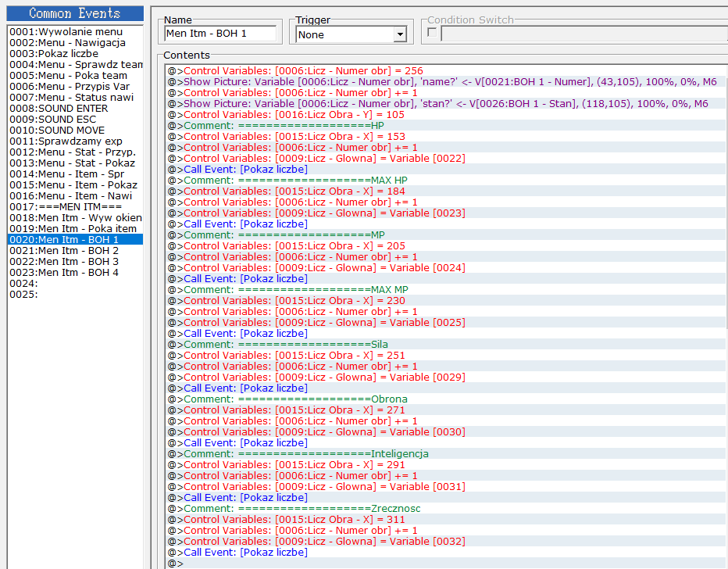Select highlighted event 0020:Men Itm - BOH 1

pyautogui.click(x=76, y=240)
